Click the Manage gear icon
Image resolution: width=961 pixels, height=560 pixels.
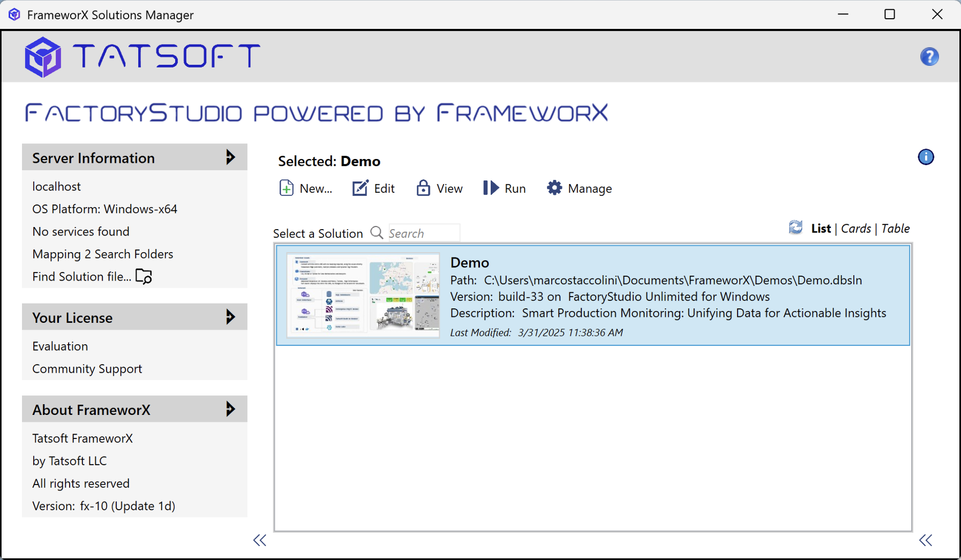click(x=554, y=188)
